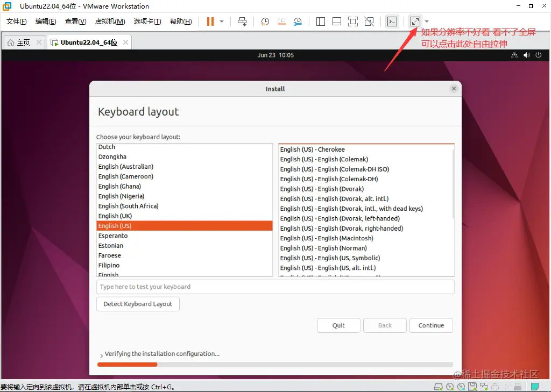This screenshot has height=392, width=551.
Task: Click the Send Ctrl+Alt+Del toolbar icon
Action: pos(242,22)
